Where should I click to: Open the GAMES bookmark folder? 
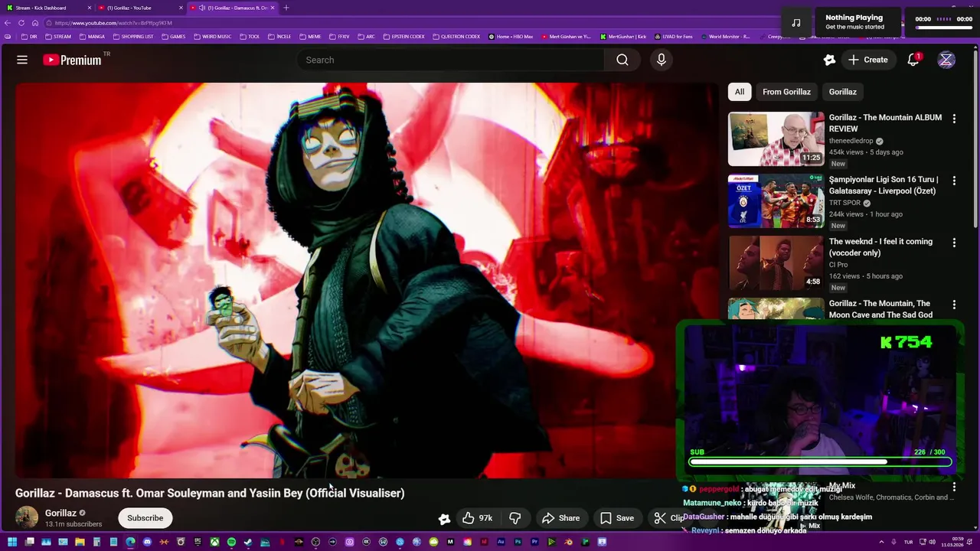click(x=173, y=37)
